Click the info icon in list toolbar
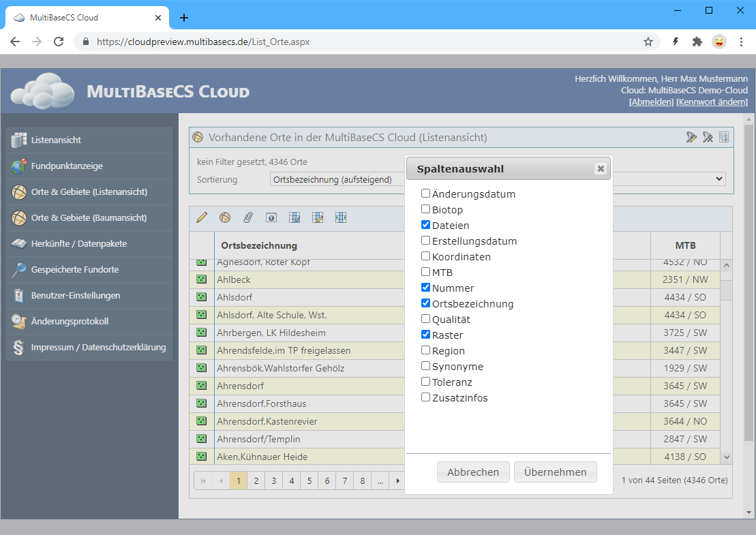756x535 pixels. point(271,217)
